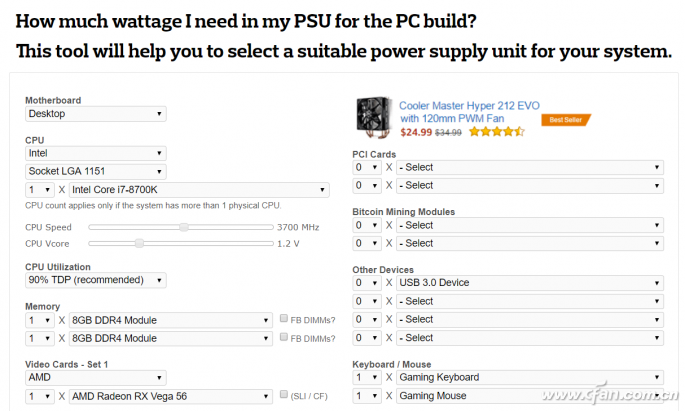Screen dimensions: 685x411
Task: Toggle second memory FB DIMMs checkbox
Action: click(x=285, y=338)
